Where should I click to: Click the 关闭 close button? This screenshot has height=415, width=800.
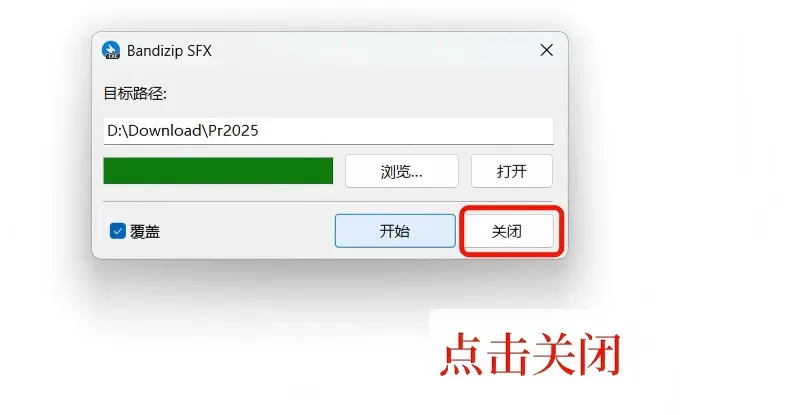click(507, 231)
